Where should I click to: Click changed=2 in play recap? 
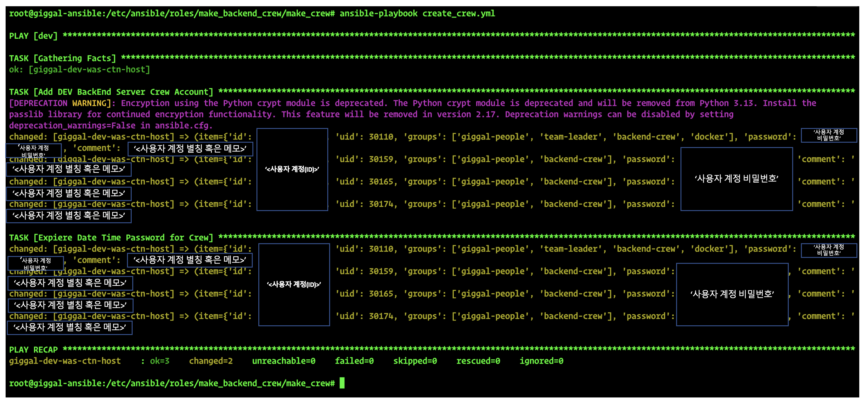pos(211,361)
